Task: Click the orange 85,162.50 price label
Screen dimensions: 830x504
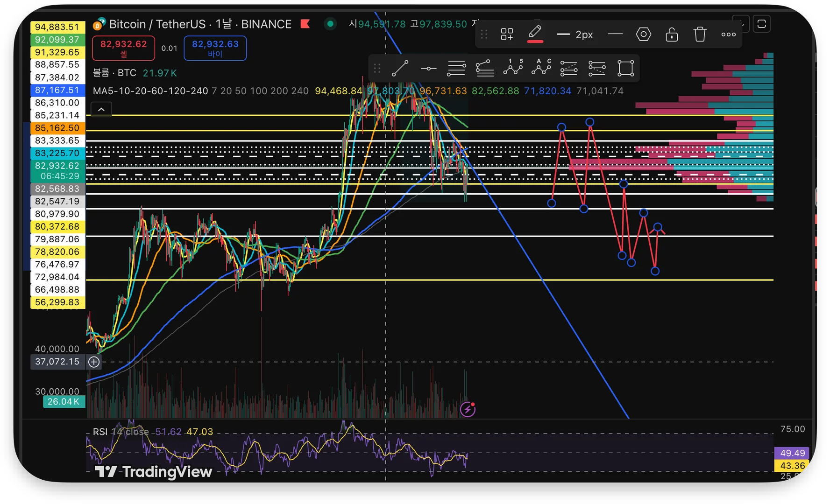Action: (x=57, y=128)
